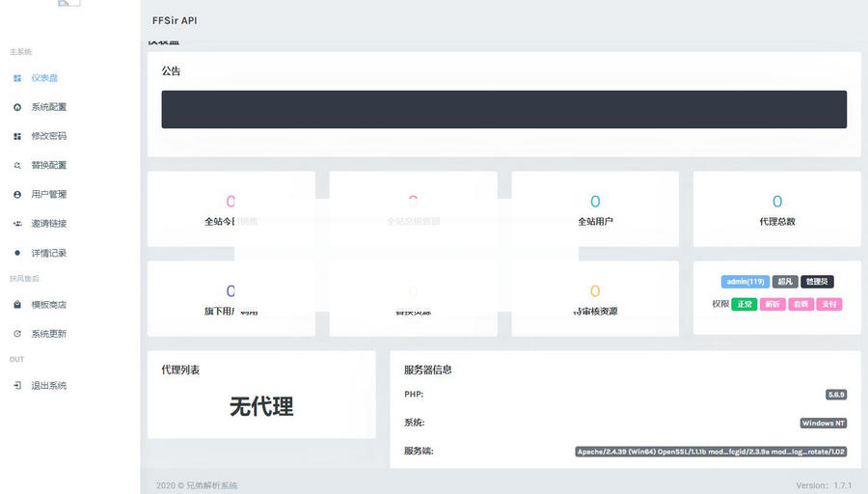The image size is (868, 494).
Task: Click the dark announcement bar under 公告
Action: (503, 109)
